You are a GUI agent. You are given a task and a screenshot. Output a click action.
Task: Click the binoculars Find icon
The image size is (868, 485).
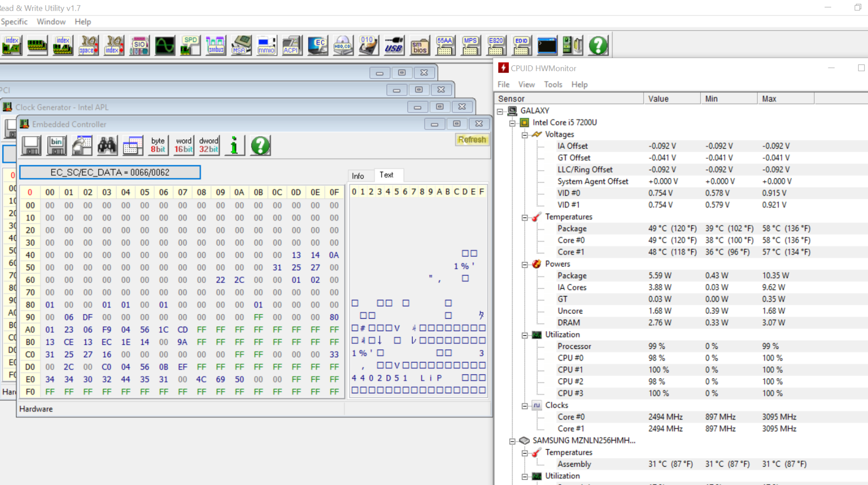tap(107, 145)
